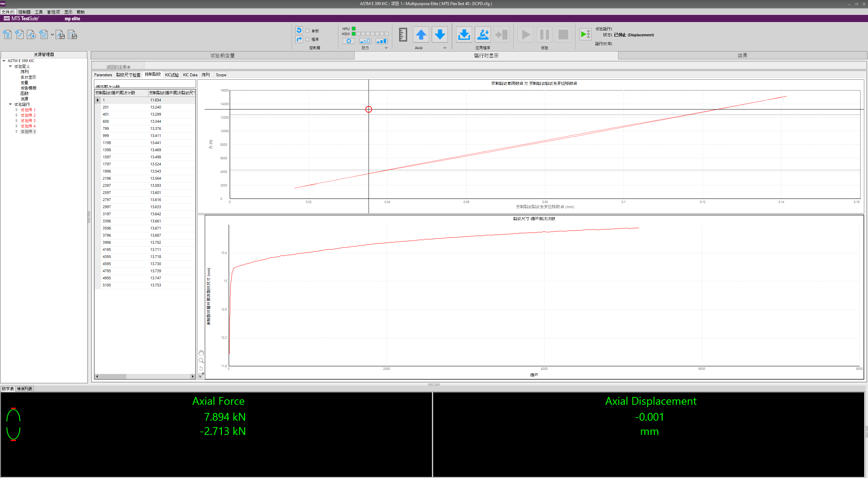868x478 pixels.
Task: Expand the chart with the maximize icon
Action: 201,376
